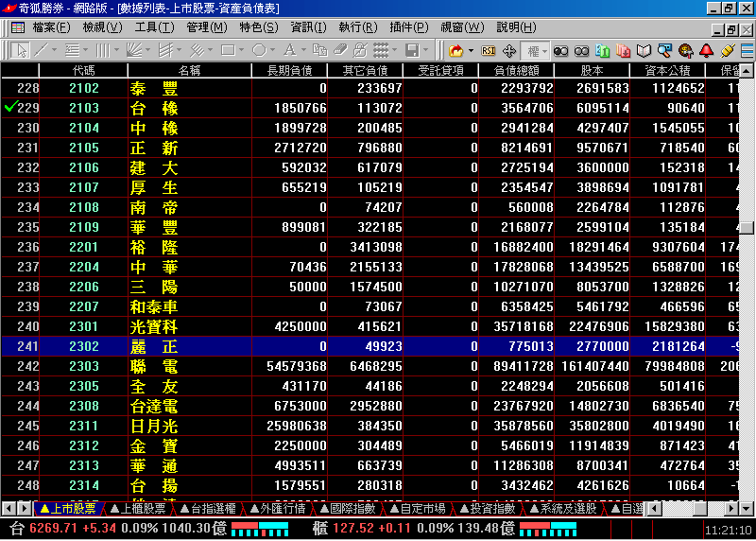This screenshot has width=756, height=541.
Task: Open the 特色(S) menu
Action: coord(259,27)
